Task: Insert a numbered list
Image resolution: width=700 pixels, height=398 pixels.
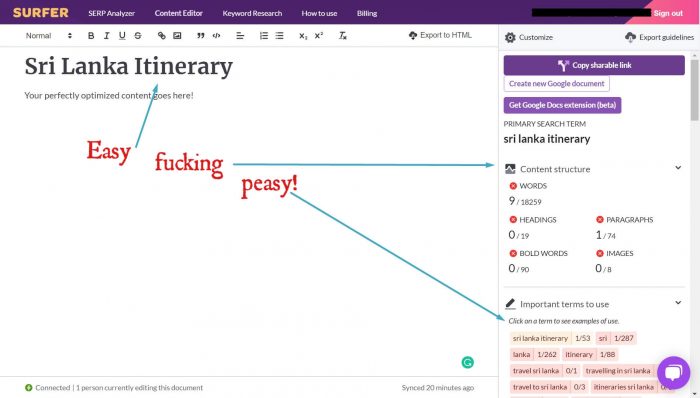Action: click(264, 36)
